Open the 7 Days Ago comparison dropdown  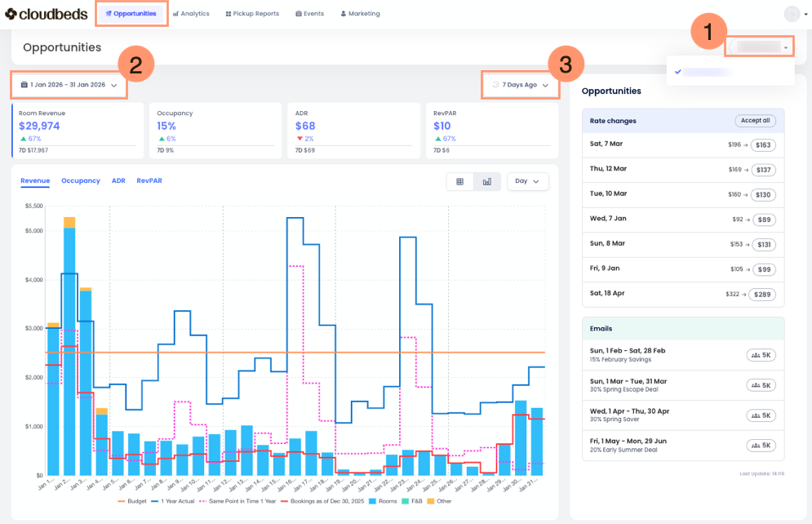520,85
